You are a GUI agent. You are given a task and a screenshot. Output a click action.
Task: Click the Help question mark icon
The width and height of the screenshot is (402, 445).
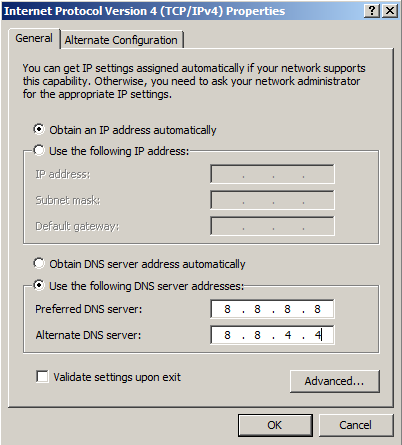tap(372, 11)
